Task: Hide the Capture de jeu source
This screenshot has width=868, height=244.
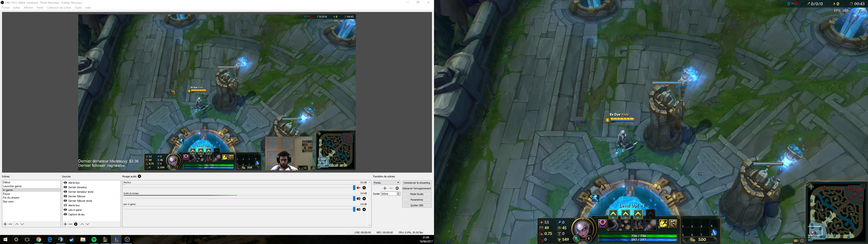Action: pos(65,214)
